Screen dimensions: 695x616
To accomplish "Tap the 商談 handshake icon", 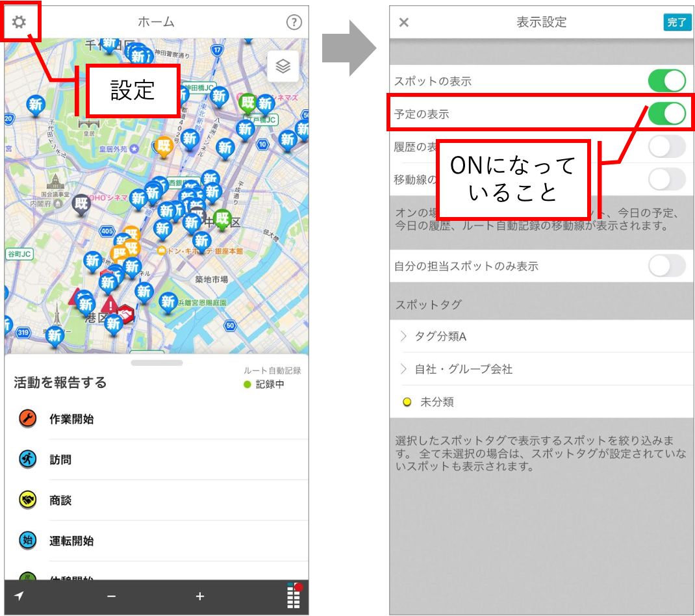I will pyautogui.click(x=27, y=500).
